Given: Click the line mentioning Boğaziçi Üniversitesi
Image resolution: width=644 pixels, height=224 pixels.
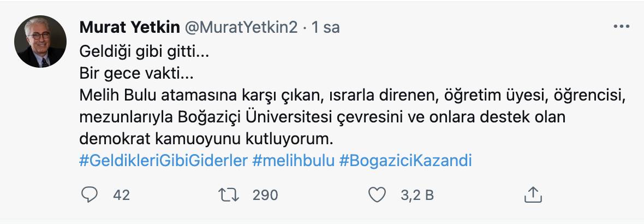Looking at the screenshot, I should 317,118.
